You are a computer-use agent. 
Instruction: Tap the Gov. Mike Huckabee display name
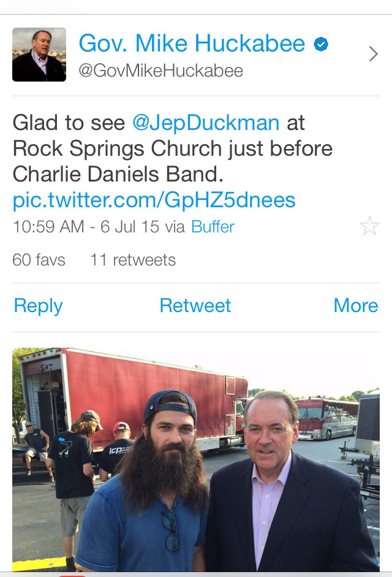pyautogui.click(x=192, y=44)
